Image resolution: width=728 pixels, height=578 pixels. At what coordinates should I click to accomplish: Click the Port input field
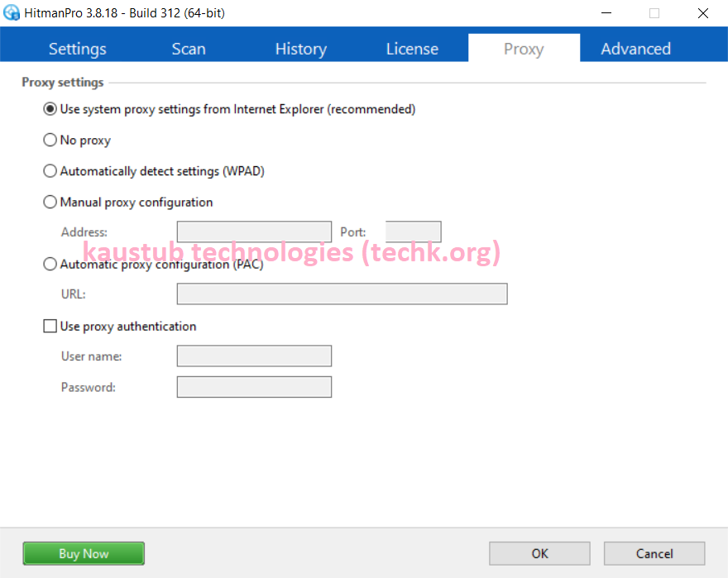pyautogui.click(x=413, y=232)
